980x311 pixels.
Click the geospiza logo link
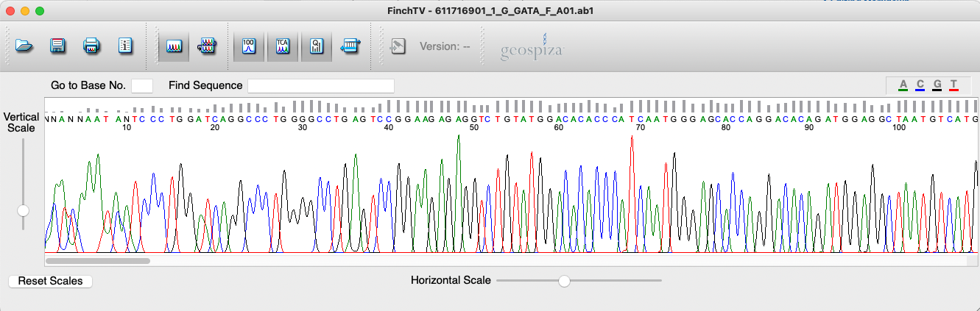532,49
